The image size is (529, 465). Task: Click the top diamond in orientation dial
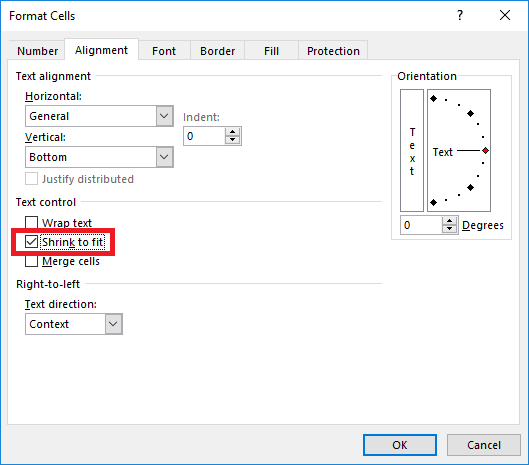point(434,99)
